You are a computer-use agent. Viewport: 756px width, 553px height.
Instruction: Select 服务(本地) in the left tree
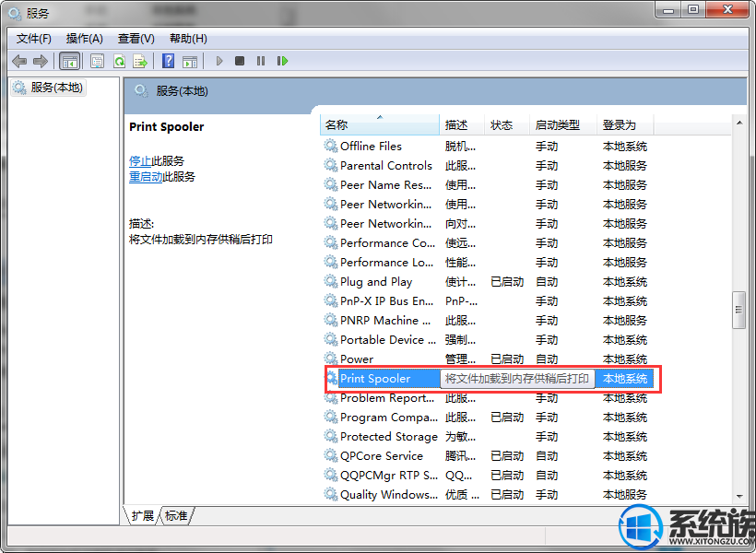point(48,88)
